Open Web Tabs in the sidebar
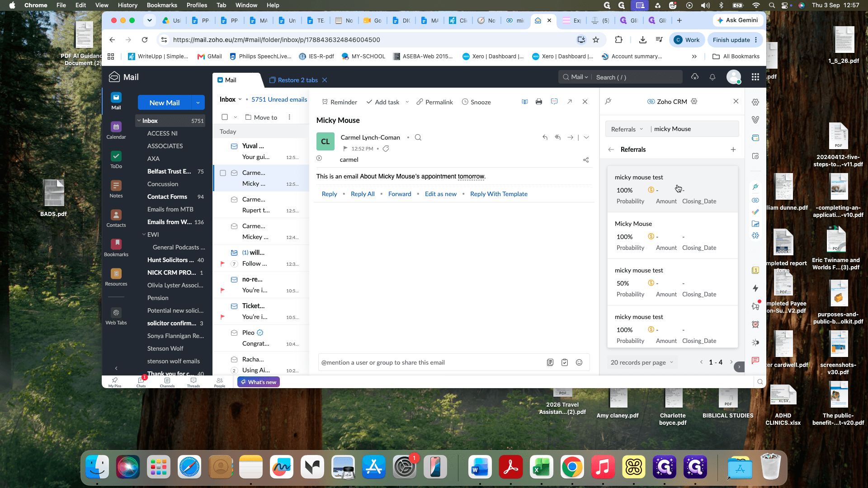The image size is (868, 488). coord(116,316)
